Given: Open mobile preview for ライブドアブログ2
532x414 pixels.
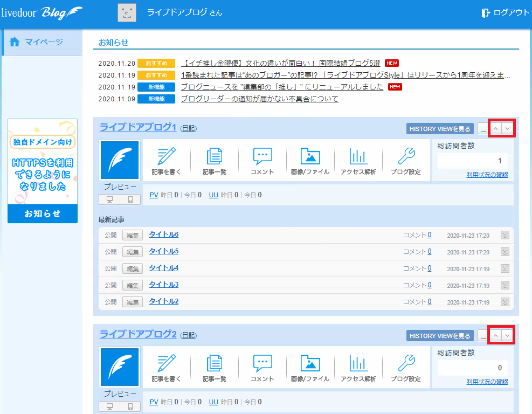Looking at the screenshot, I should (x=130, y=406).
